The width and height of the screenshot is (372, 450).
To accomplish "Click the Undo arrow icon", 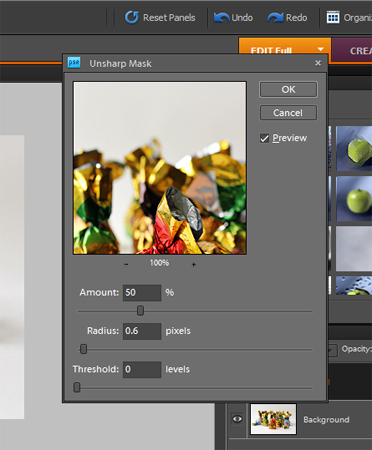I will (x=221, y=17).
